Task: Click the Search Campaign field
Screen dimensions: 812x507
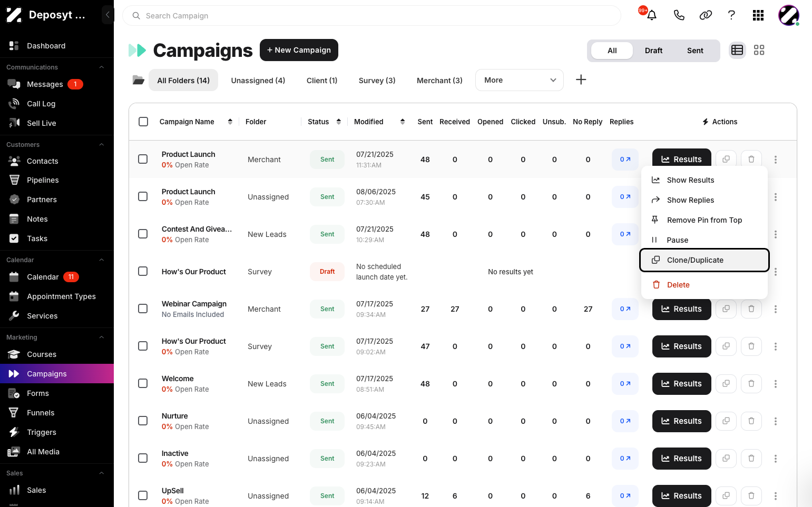Action: 371,16
